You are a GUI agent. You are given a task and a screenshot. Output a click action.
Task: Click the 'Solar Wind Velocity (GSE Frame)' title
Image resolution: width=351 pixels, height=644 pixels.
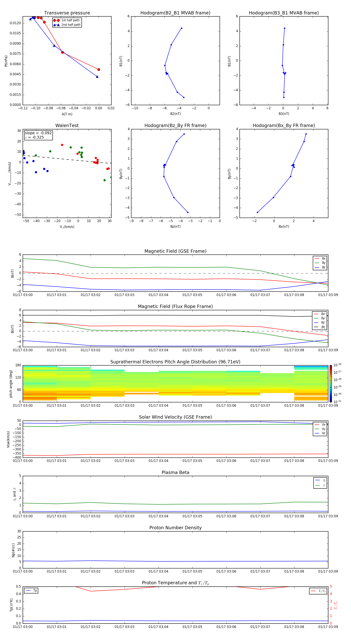click(x=175, y=417)
